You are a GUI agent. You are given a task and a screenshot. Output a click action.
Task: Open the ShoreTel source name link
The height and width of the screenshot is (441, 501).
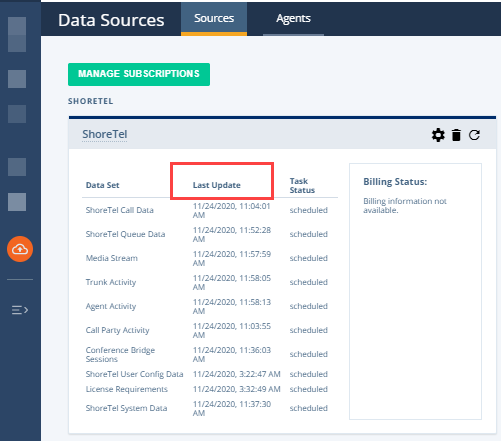tap(105, 134)
